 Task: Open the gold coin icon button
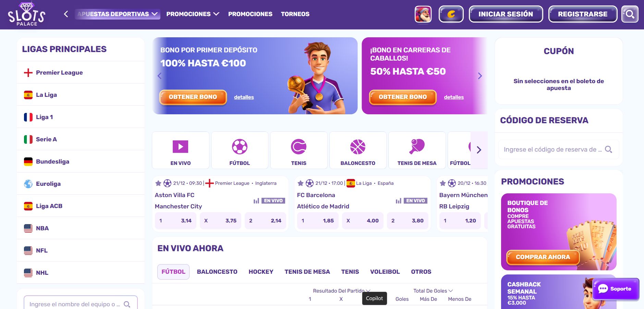pyautogui.click(x=451, y=14)
